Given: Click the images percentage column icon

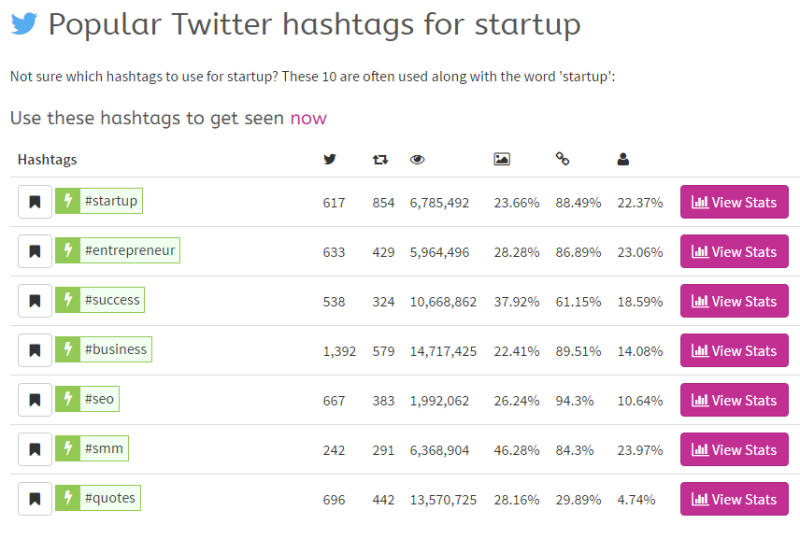Looking at the screenshot, I should point(502,159).
